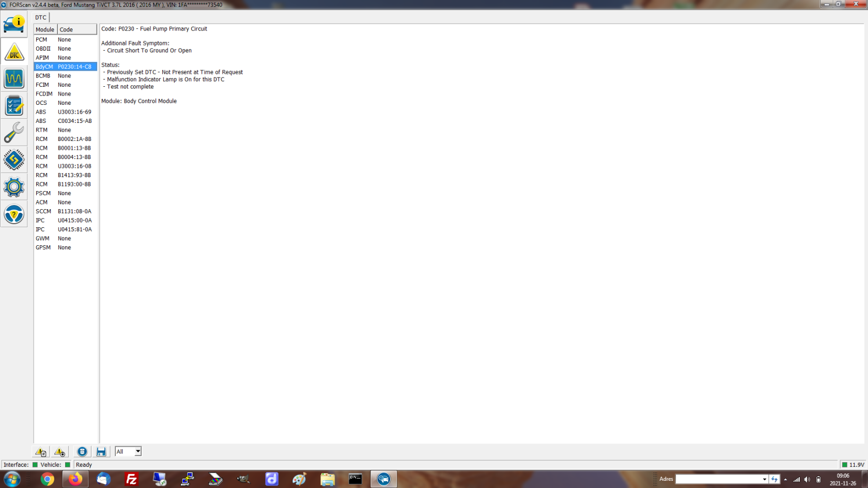Open the wrench service functions section
Viewport: 868px width, 488px height.
14,133
